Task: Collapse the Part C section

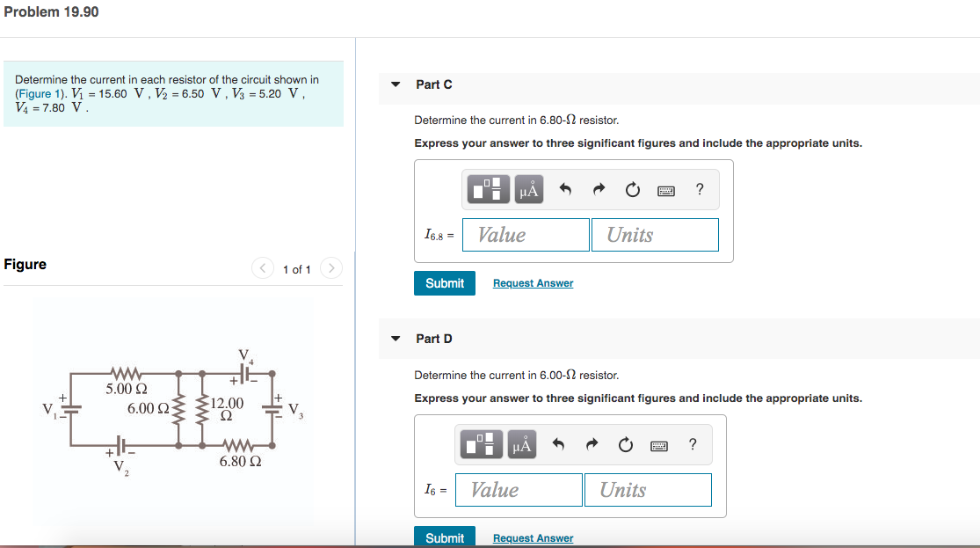Action: pyautogui.click(x=396, y=84)
